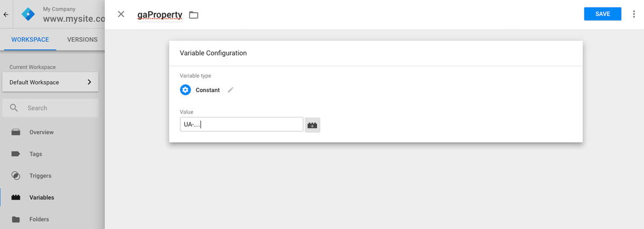Click into the Value text field

(x=241, y=124)
